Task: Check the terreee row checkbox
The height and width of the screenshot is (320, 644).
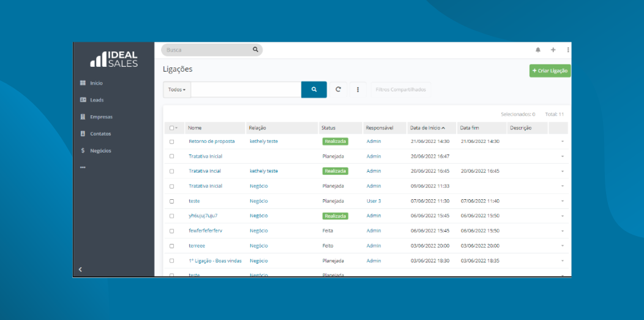Action: [x=171, y=246]
